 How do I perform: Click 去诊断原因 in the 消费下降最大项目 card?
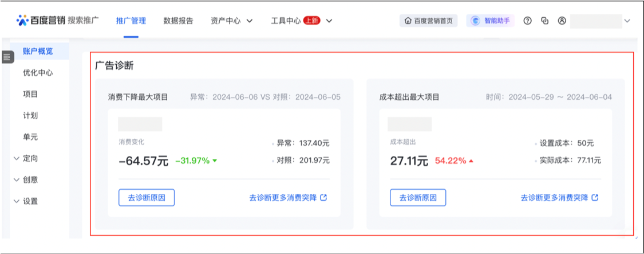(x=147, y=197)
